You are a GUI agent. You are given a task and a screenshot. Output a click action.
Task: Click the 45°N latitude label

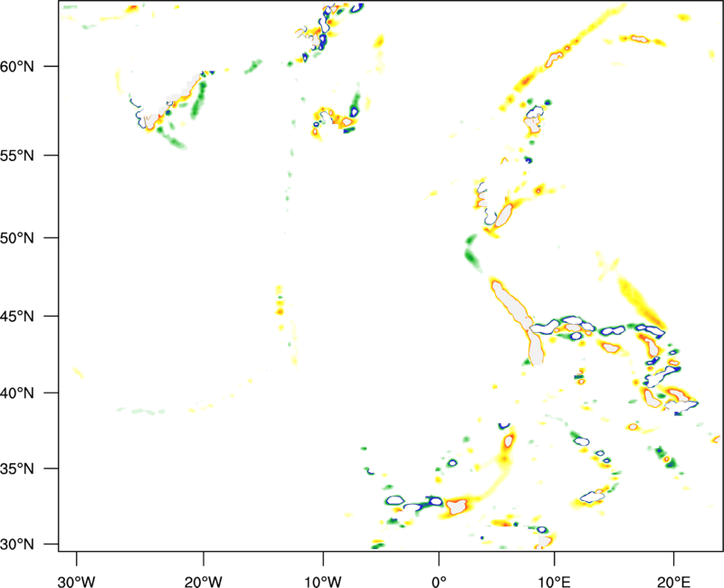(x=17, y=317)
